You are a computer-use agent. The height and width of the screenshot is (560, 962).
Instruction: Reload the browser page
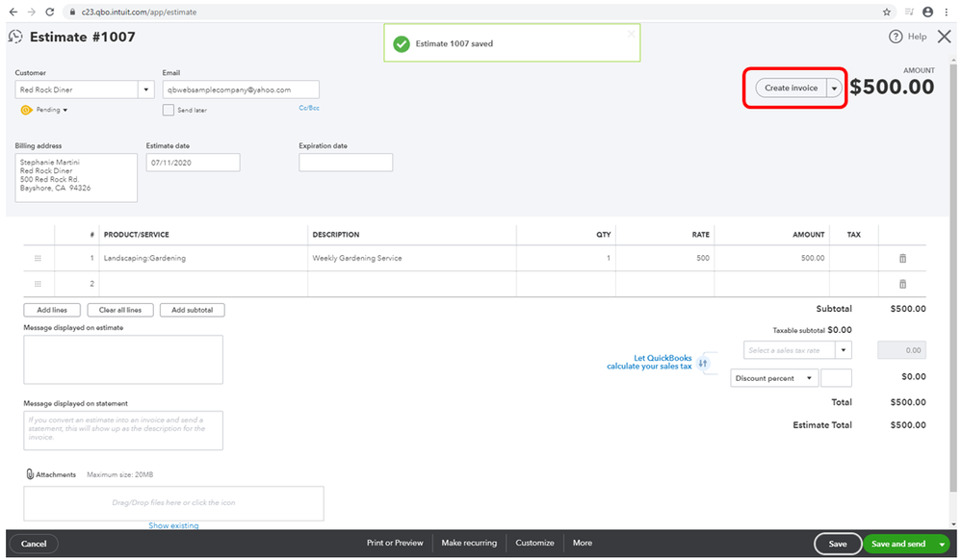(50, 12)
